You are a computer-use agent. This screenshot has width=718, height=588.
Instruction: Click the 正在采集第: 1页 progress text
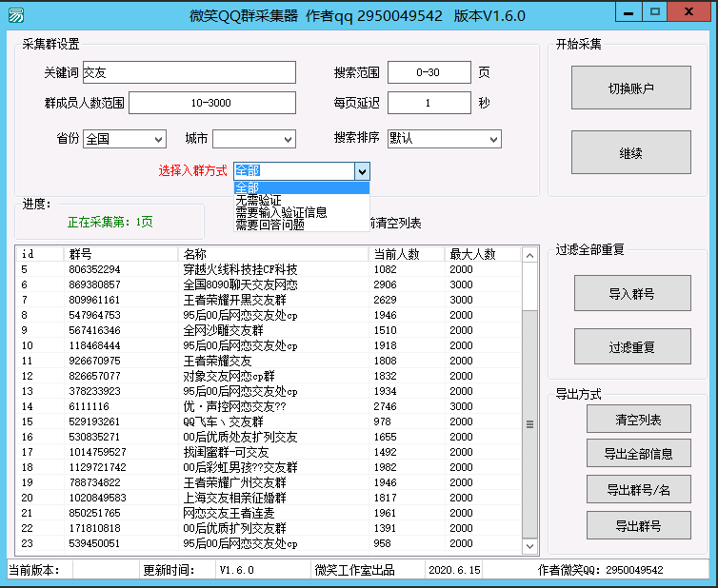[110, 222]
